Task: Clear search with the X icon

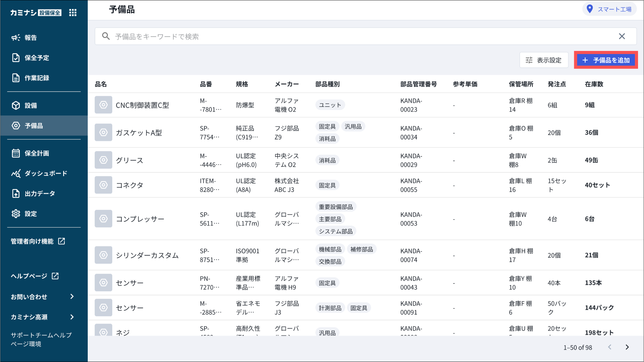Action: (622, 36)
